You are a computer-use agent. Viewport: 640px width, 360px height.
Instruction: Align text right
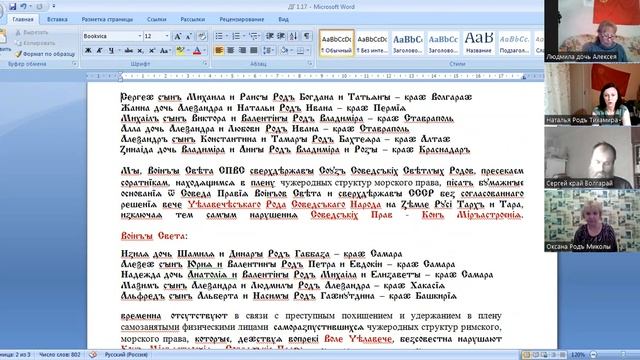coord(242,51)
